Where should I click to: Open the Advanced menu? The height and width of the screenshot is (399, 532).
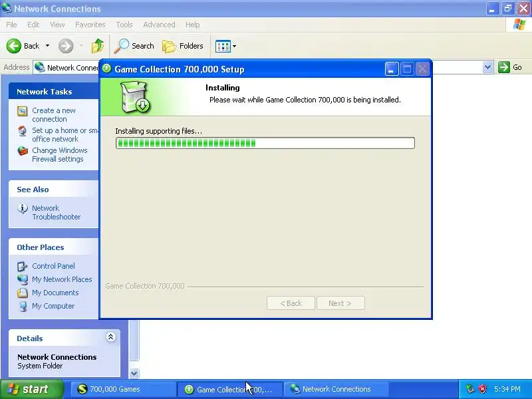159,25
